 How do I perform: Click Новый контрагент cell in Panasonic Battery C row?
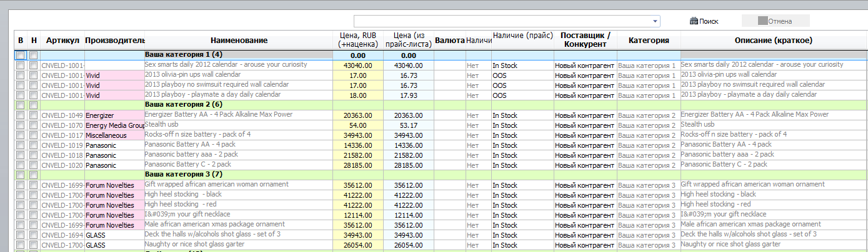click(x=585, y=165)
